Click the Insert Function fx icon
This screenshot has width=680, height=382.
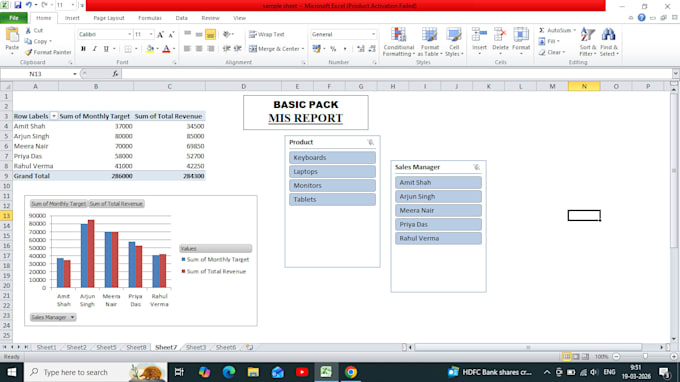click(115, 74)
